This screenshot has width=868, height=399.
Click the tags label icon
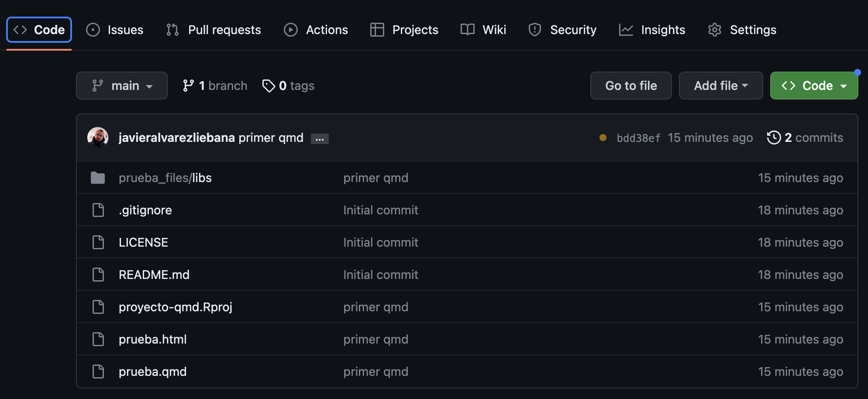coord(269,86)
